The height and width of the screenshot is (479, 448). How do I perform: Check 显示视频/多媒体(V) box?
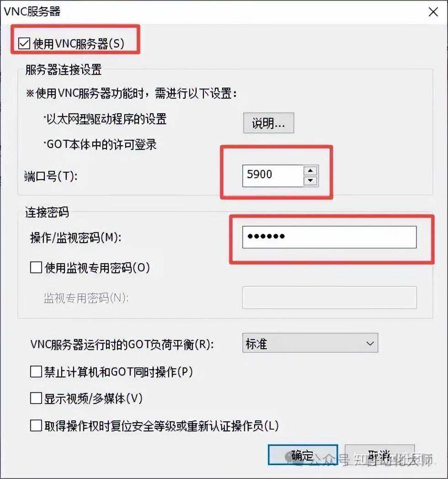pyautogui.click(x=36, y=399)
